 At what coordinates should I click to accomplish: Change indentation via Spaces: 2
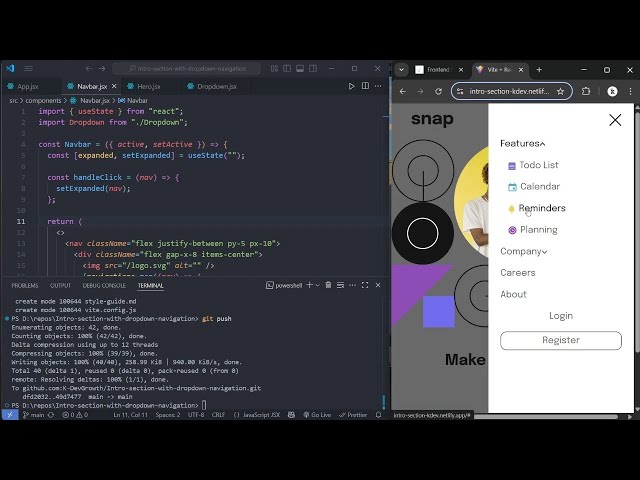(168, 415)
